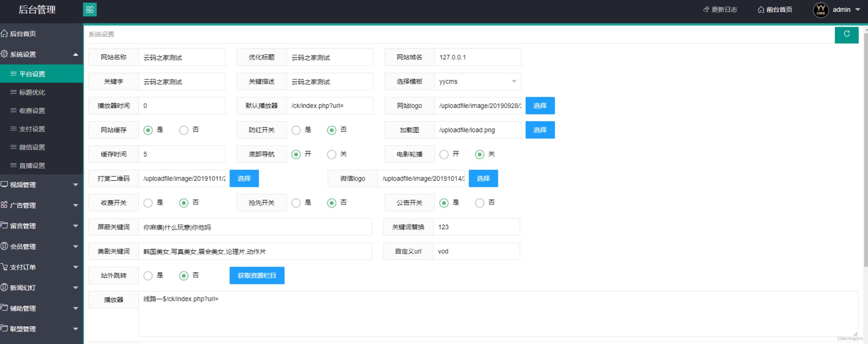Click inside the 屏蔽关键词 input field
This screenshot has width=868, height=344.
tap(255, 227)
